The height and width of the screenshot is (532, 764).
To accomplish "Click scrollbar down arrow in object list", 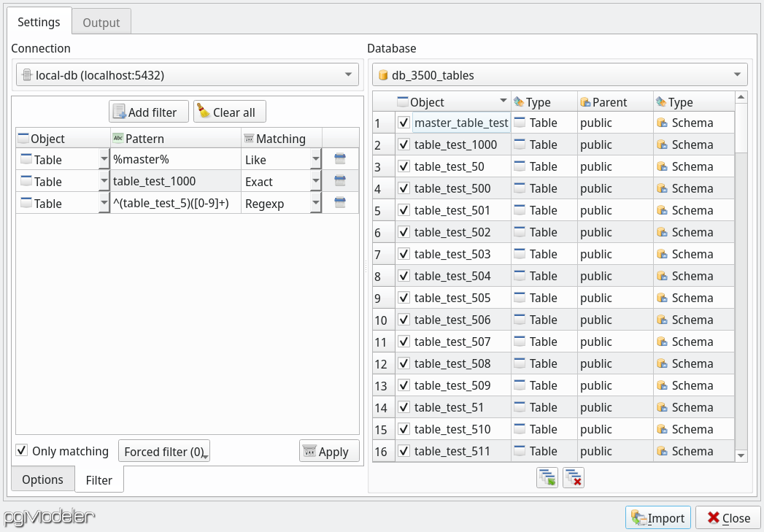I will (x=741, y=455).
